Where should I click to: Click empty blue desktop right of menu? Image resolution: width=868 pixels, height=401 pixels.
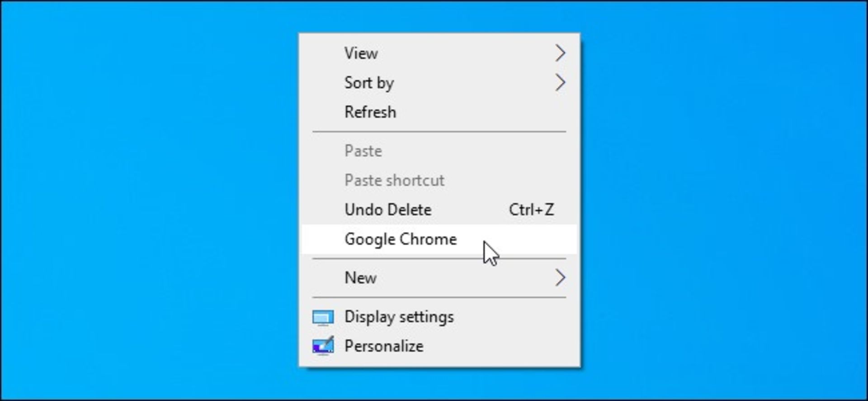click(x=723, y=200)
